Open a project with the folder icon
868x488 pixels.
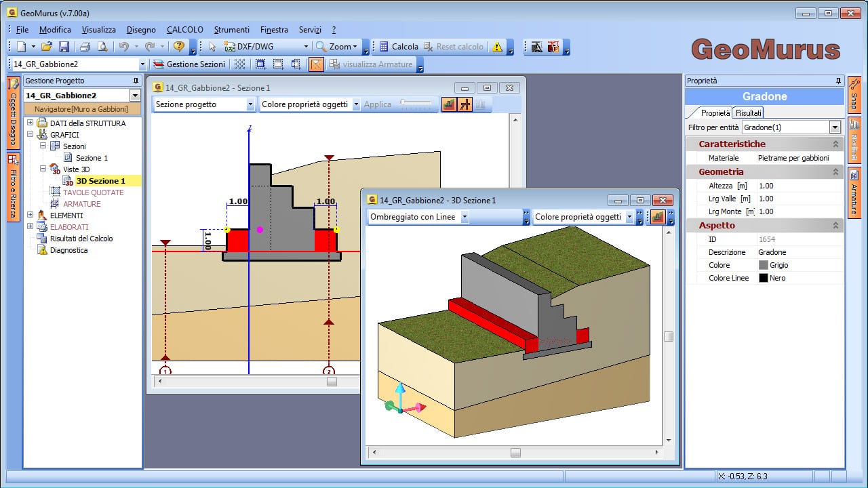point(47,47)
